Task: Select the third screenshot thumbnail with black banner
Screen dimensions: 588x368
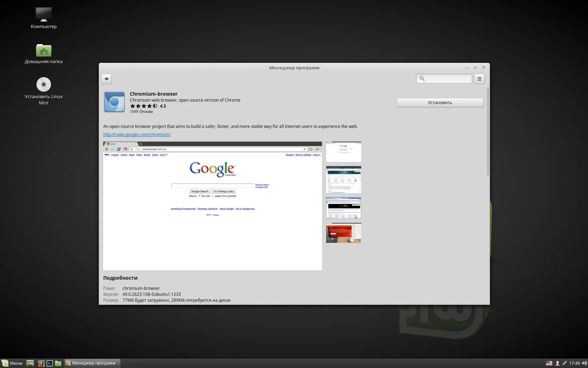Action: pos(344,208)
